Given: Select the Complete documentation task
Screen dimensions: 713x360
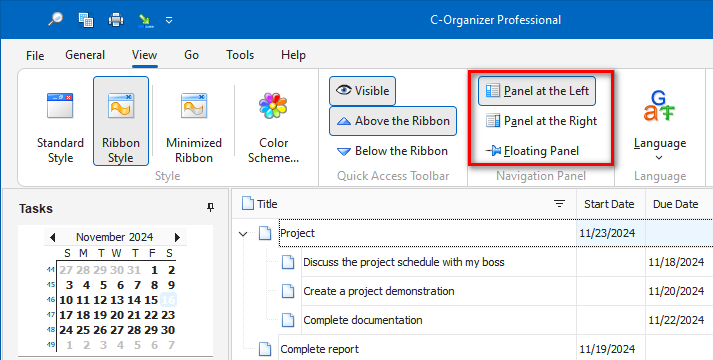Looking at the screenshot, I should pos(363,320).
